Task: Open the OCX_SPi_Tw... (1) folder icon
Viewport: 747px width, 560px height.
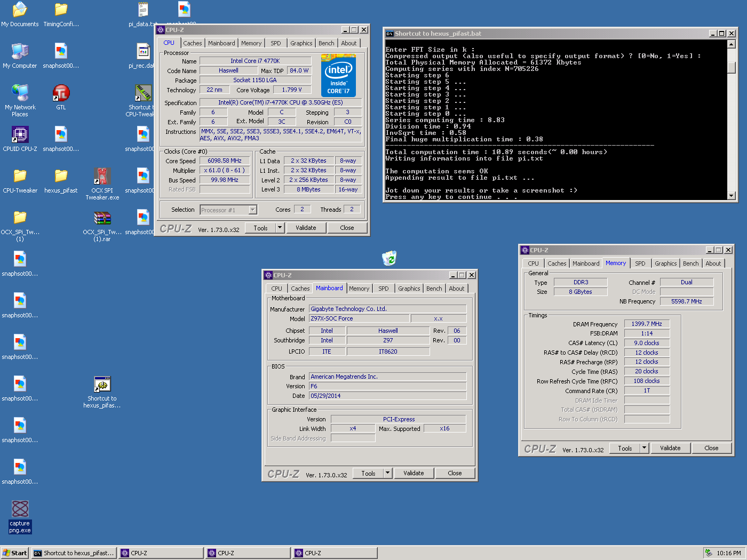Action: tap(20, 226)
